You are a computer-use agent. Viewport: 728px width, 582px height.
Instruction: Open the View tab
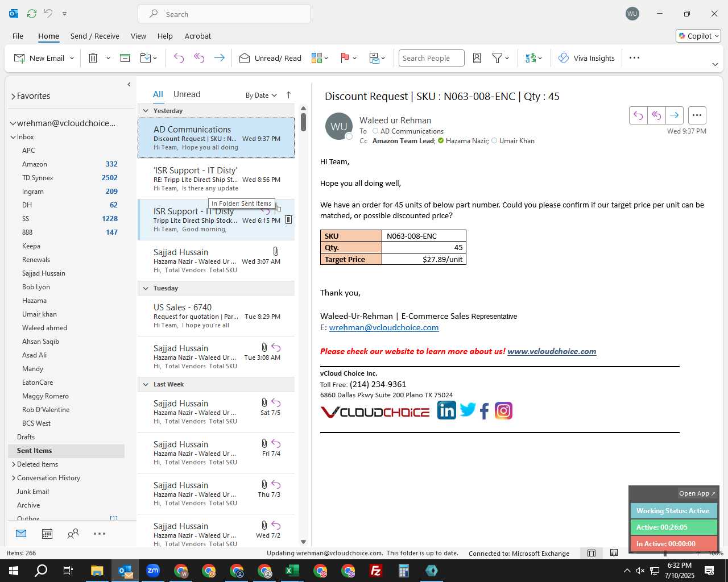138,36
